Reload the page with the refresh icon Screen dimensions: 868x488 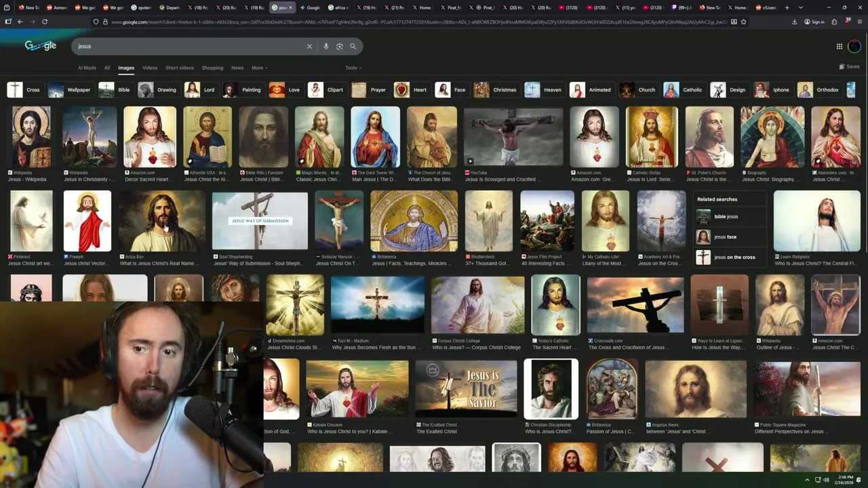tap(45, 22)
